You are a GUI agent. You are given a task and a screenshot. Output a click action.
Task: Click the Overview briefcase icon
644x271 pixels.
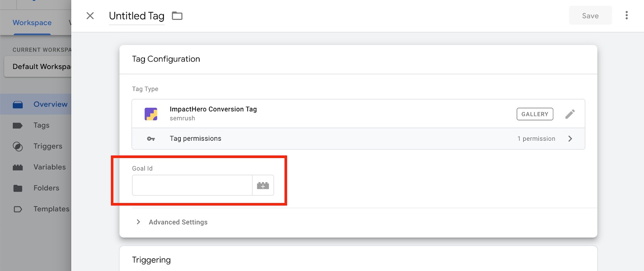(x=18, y=105)
